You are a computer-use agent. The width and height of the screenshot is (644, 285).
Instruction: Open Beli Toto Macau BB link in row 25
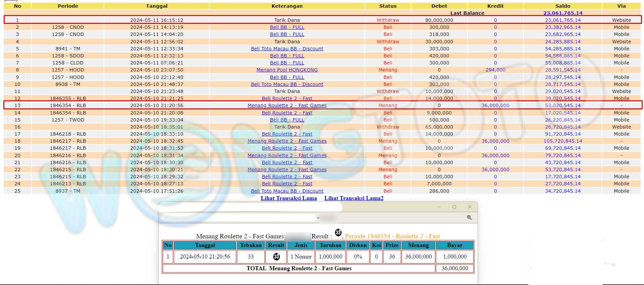(x=287, y=191)
